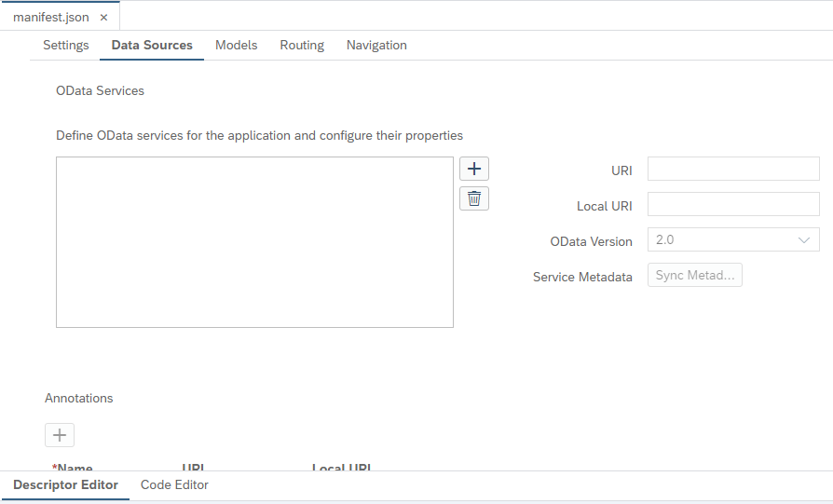The image size is (833, 504).
Task: Click the Local URI input field
Action: (733, 204)
